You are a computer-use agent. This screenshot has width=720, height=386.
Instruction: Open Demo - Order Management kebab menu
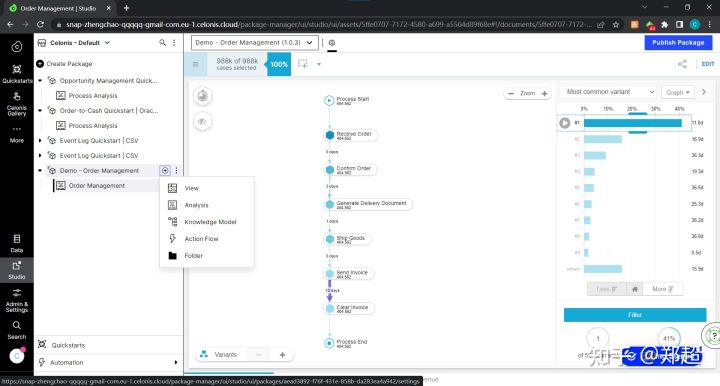pyautogui.click(x=176, y=170)
